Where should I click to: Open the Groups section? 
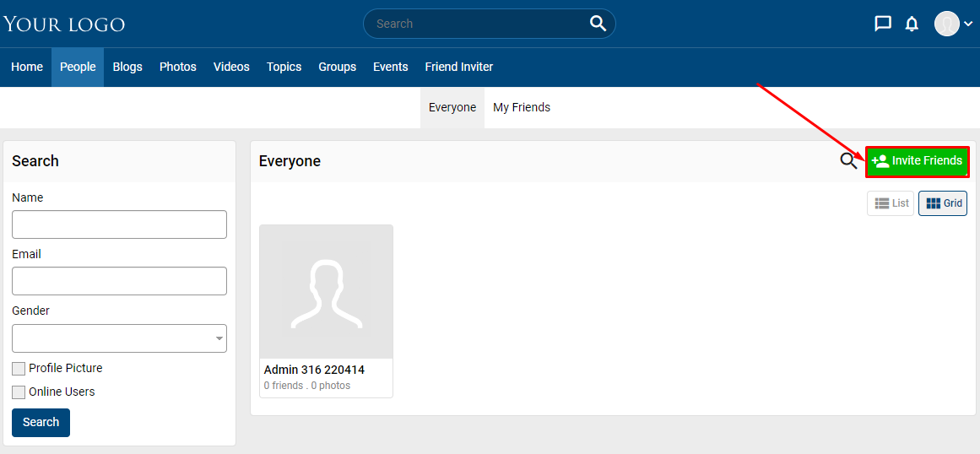pyautogui.click(x=337, y=67)
